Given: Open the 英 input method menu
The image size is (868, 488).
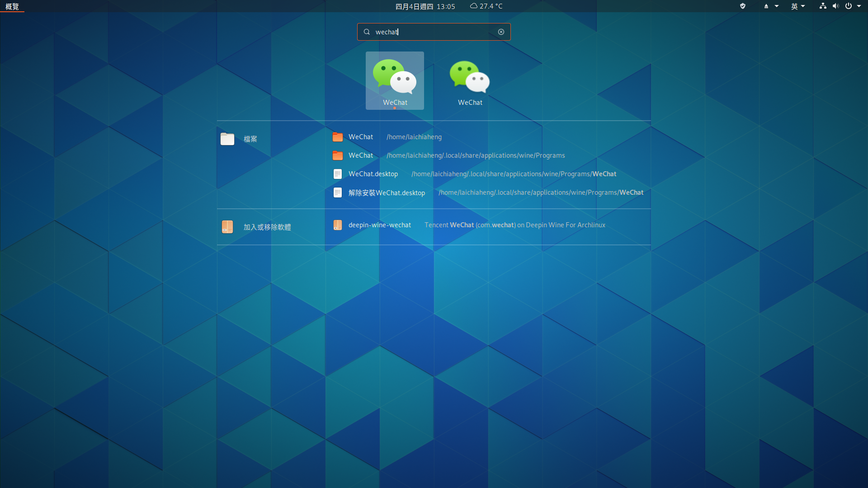Looking at the screenshot, I should pos(798,6).
